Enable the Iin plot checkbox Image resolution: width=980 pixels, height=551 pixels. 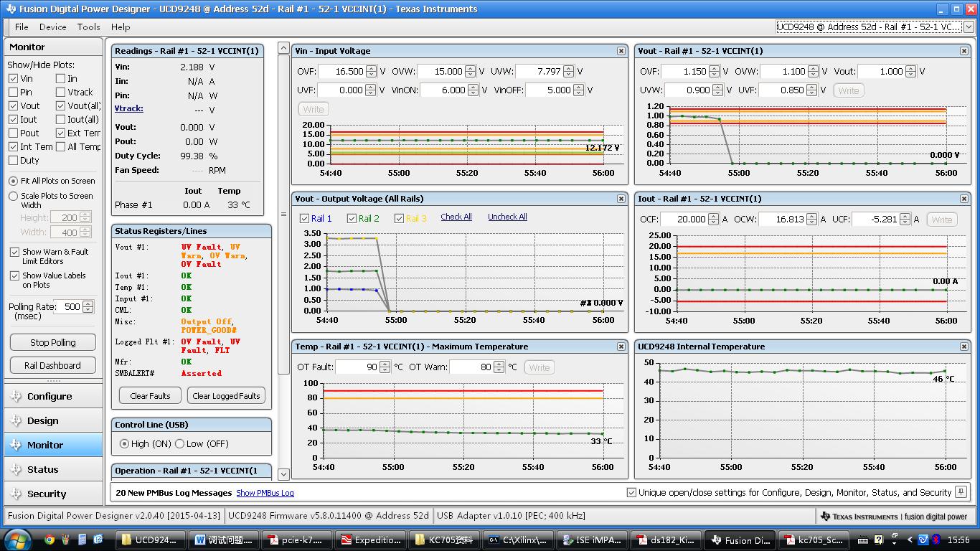pyautogui.click(x=61, y=78)
